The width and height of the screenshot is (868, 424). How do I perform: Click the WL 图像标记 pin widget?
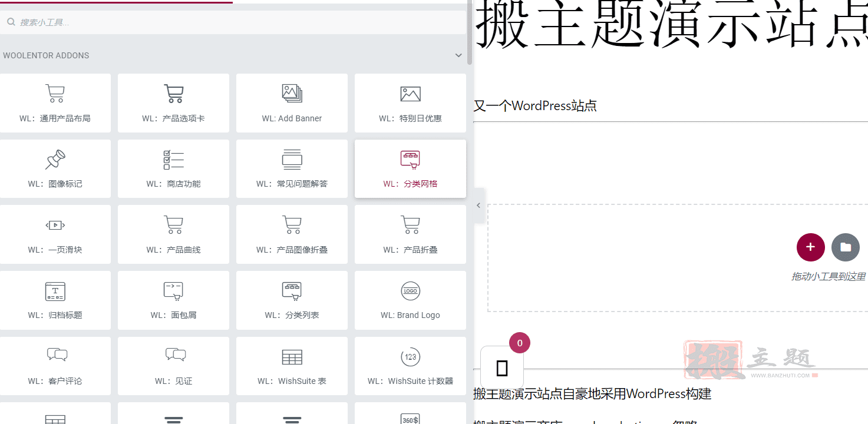click(55, 168)
